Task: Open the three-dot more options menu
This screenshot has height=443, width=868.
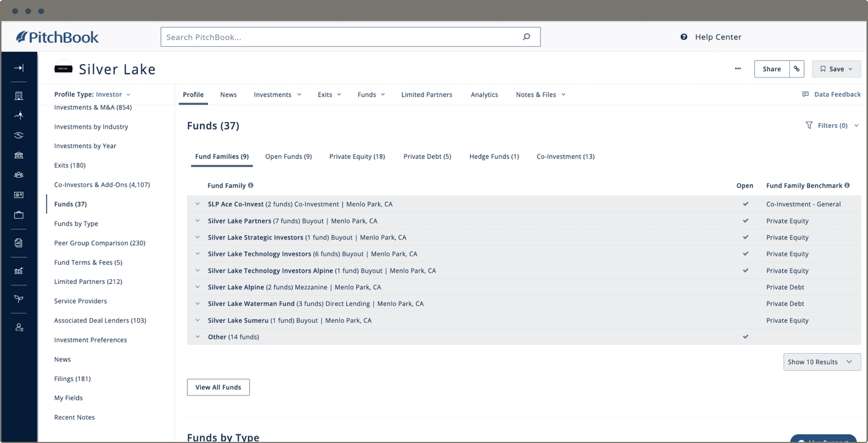Action: [738, 69]
